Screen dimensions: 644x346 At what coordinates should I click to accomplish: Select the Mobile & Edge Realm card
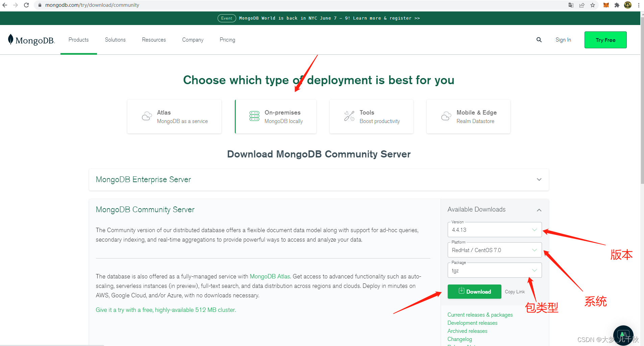point(468,117)
